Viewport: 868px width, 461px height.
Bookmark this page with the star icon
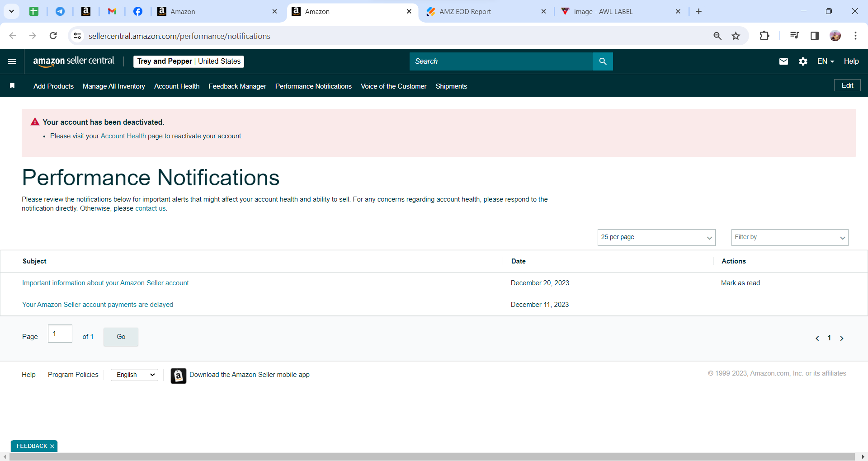pos(736,36)
